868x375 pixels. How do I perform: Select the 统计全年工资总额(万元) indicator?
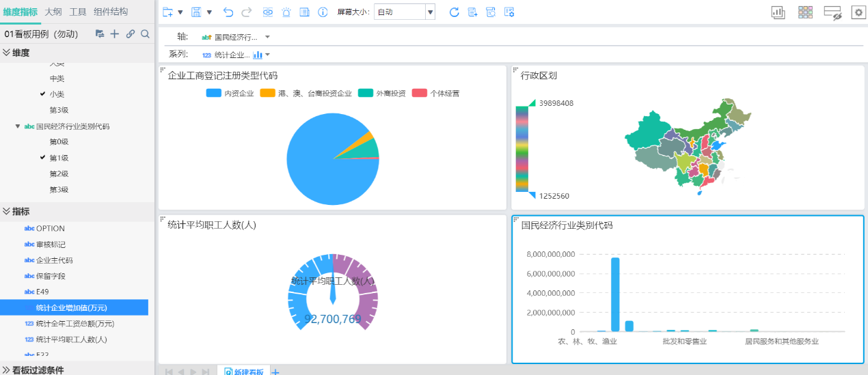pyautogui.click(x=74, y=323)
